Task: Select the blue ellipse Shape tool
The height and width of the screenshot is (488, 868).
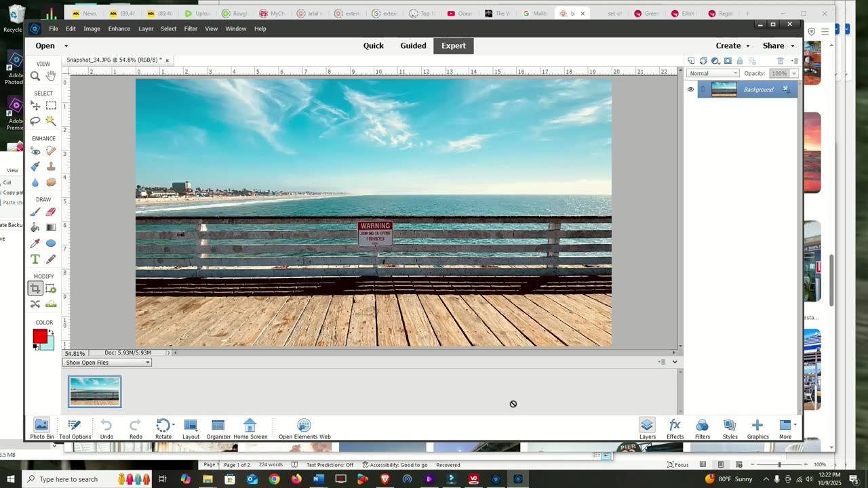Action: [51, 243]
